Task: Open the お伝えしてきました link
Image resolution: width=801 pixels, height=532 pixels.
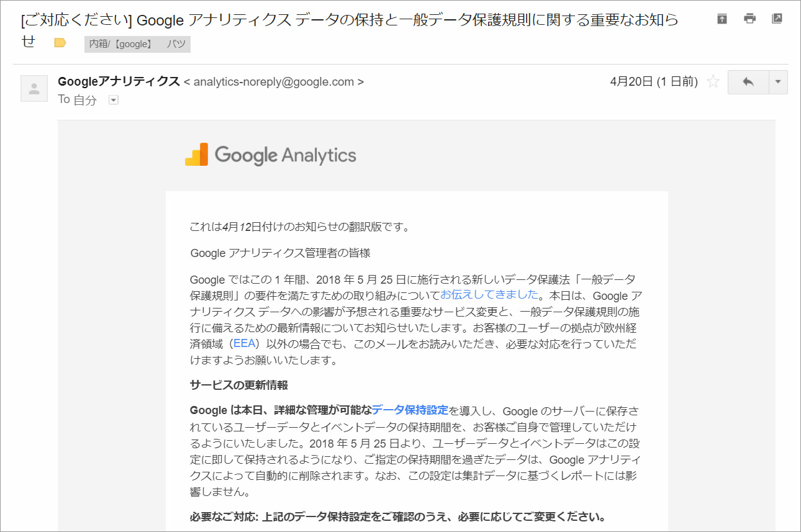Action: (x=489, y=295)
